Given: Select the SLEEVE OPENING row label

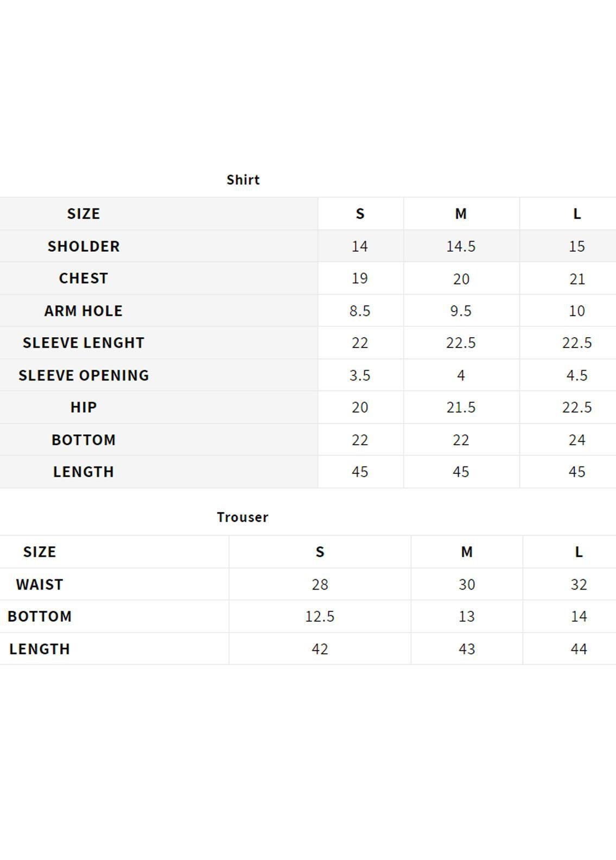Looking at the screenshot, I should pyautogui.click(x=84, y=375).
